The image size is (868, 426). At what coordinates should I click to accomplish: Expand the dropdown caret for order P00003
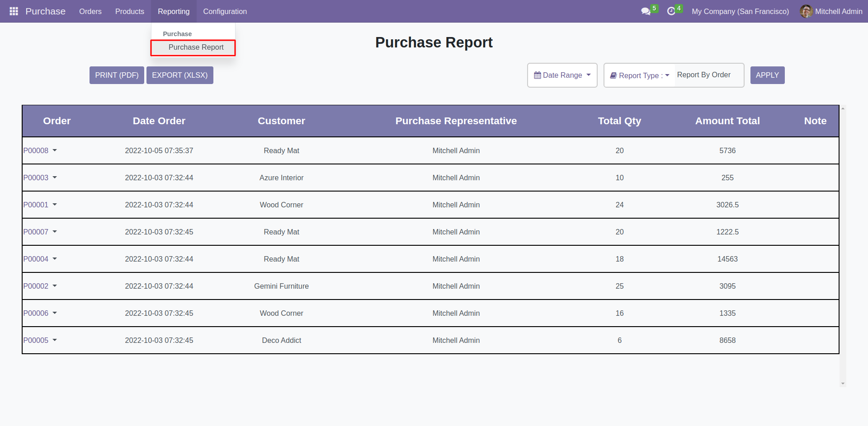(x=55, y=178)
